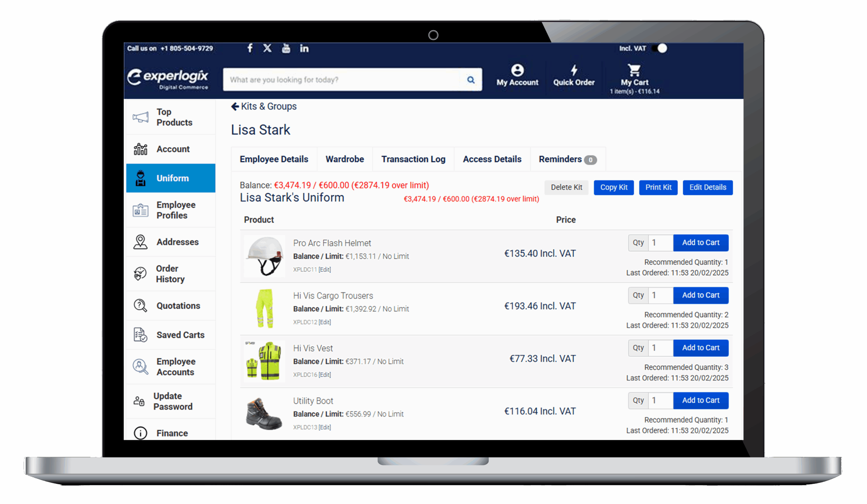
Task: Click the Print Kit button
Action: (x=658, y=188)
